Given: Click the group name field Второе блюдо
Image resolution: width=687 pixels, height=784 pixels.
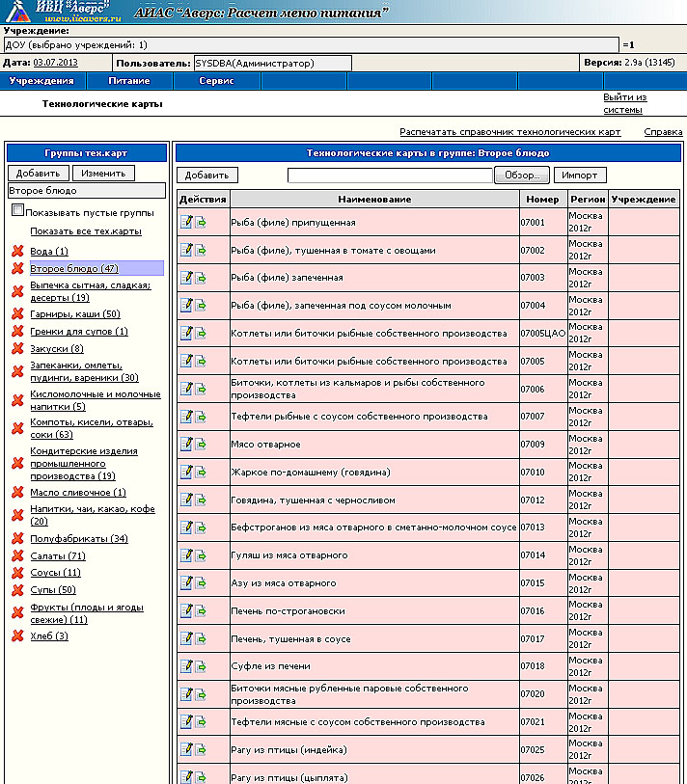Looking at the screenshot, I should 87,191.
